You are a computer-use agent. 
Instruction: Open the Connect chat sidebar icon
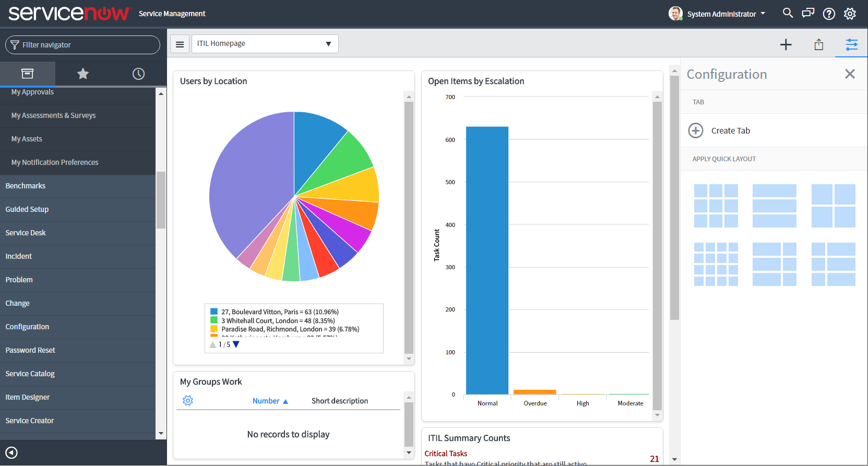[808, 13]
